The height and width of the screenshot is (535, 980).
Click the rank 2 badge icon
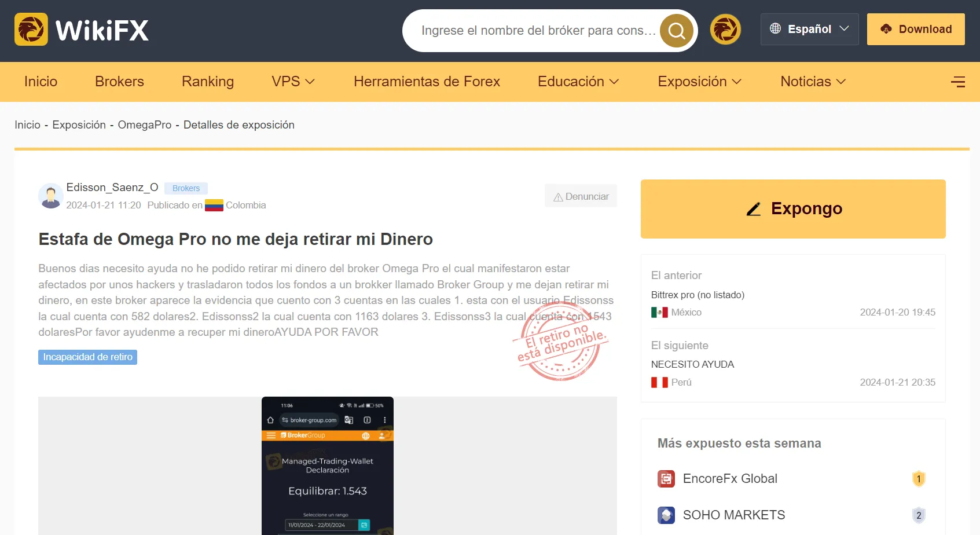point(919,515)
